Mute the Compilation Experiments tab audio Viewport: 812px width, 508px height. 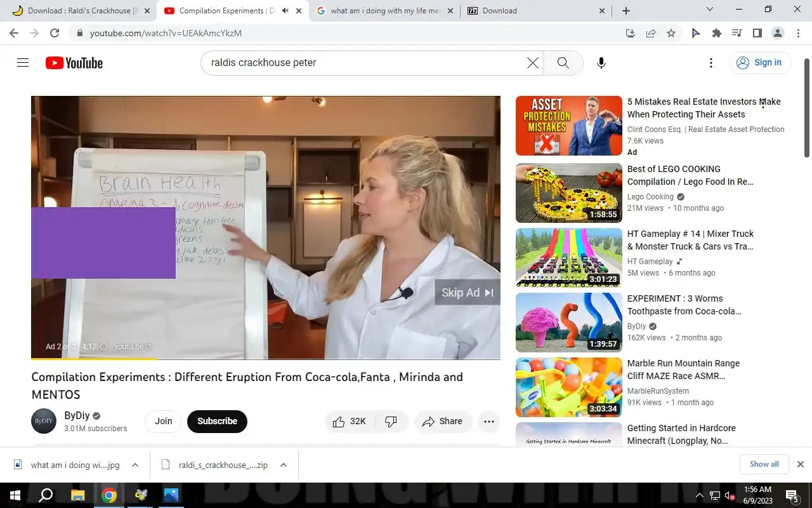pyautogui.click(x=285, y=11)
